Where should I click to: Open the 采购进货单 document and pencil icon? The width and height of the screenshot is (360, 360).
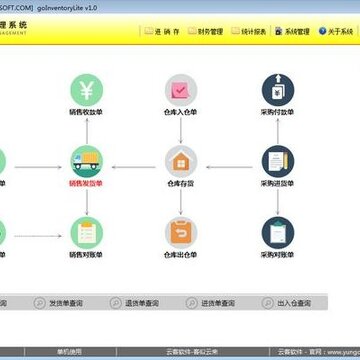pyautogui.click(x=278, y=161)
